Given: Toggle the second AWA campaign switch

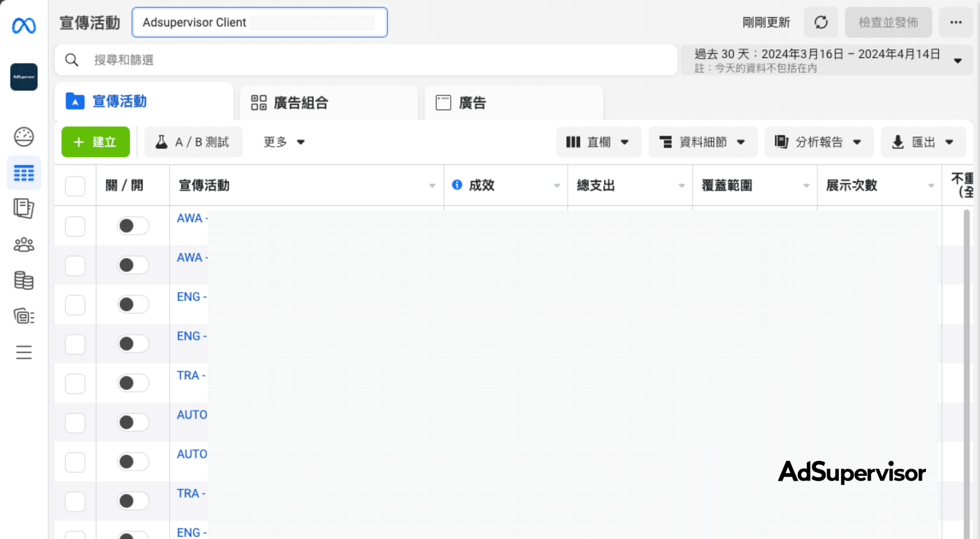Looking at the screenshot, I should click(x=133, y=265).
